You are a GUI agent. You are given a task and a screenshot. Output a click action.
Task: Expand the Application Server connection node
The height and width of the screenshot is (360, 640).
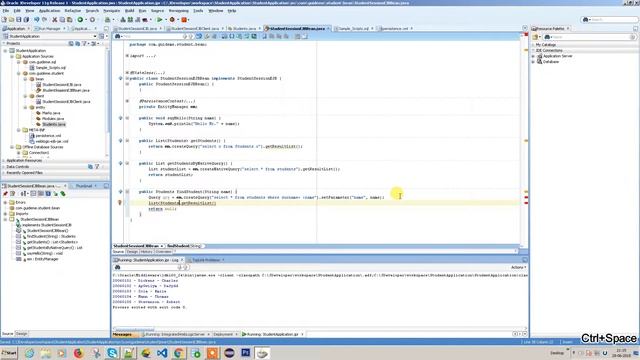(x=533, y=56)
